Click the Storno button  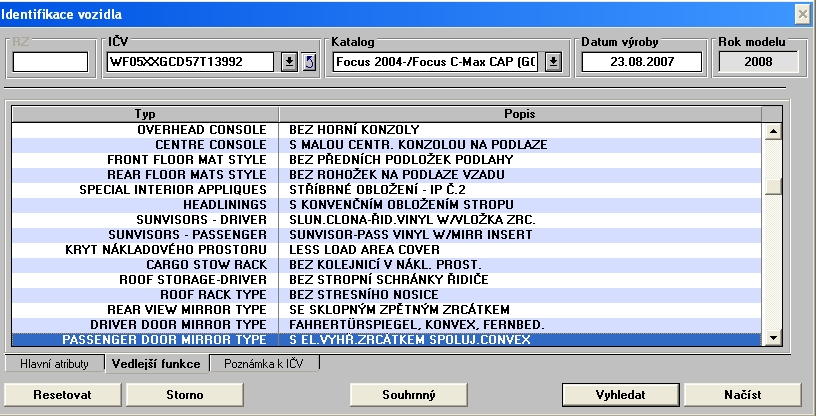[x=179, y=394]
